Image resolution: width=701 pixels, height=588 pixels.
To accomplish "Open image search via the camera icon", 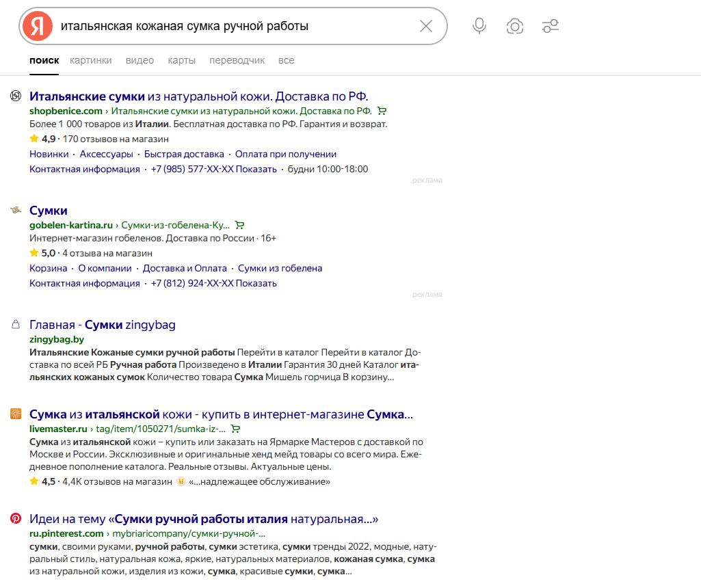I will [x=514, y=27].
